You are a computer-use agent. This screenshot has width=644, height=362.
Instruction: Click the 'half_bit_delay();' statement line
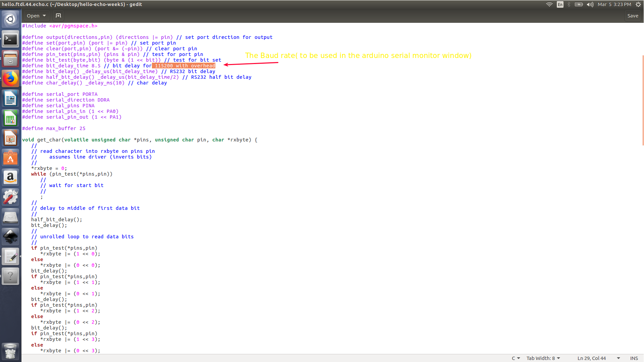(x=57, y=220)
